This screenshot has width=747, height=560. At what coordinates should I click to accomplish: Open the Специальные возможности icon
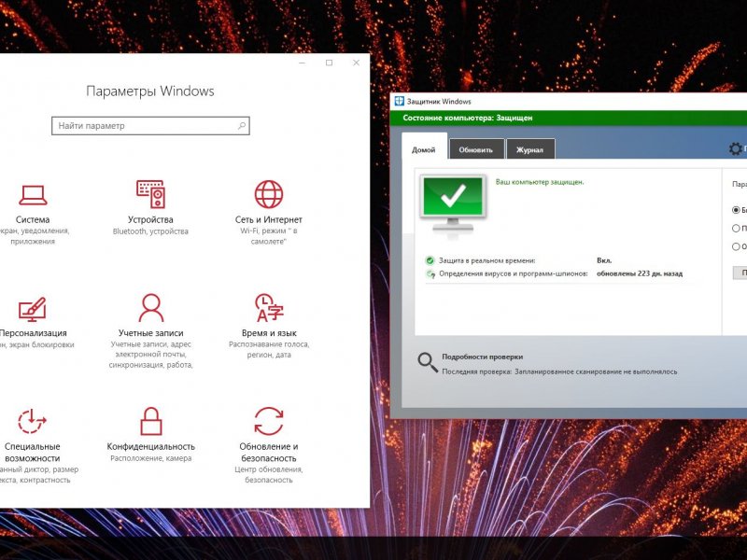pyautogui.click(x=32, y=421)
